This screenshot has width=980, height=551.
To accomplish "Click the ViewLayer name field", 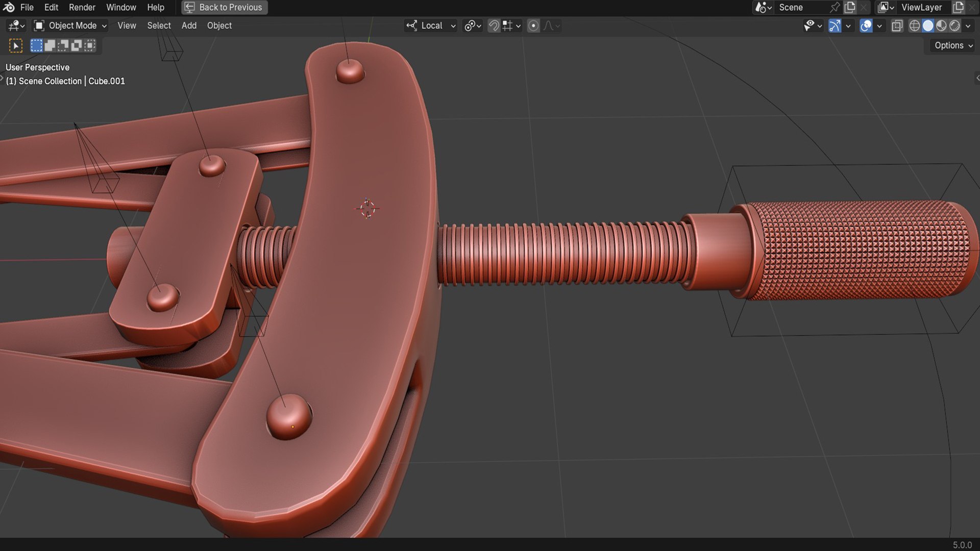I will (924, 7).
